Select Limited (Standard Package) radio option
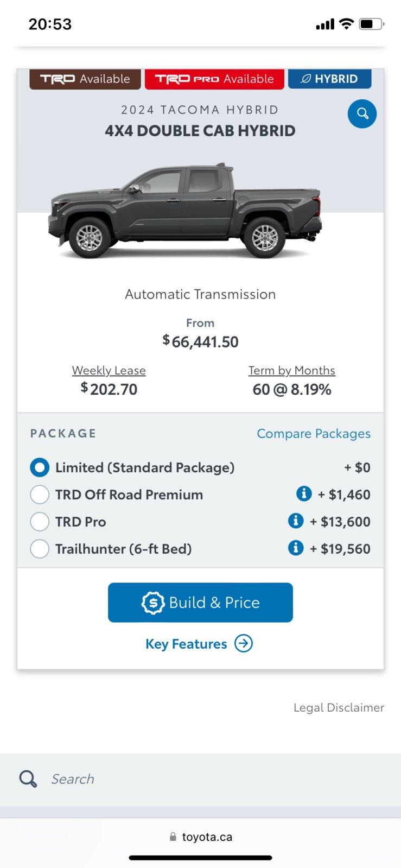The height and width of the screenshot is (868, 401). click(x=40, y=467)
